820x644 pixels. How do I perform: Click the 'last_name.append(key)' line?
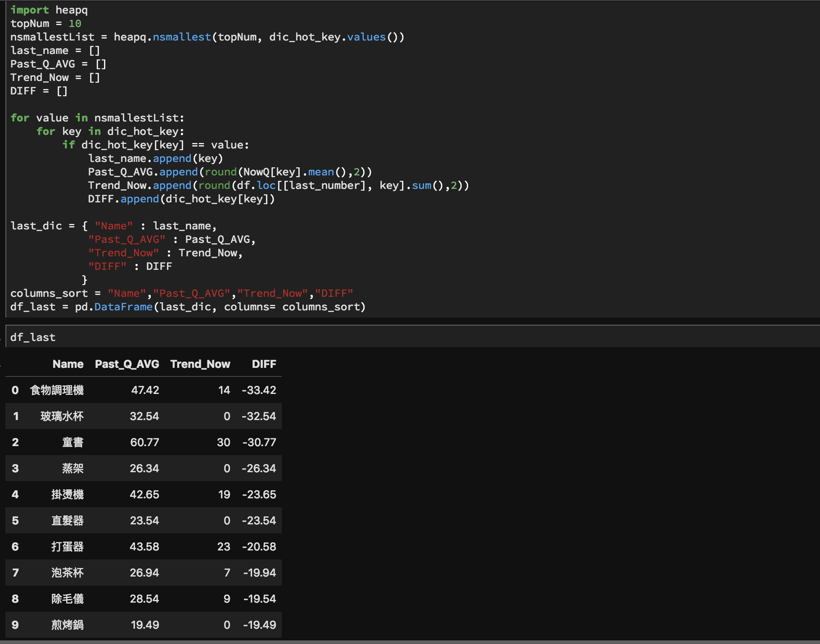click(x=156, y=158)
